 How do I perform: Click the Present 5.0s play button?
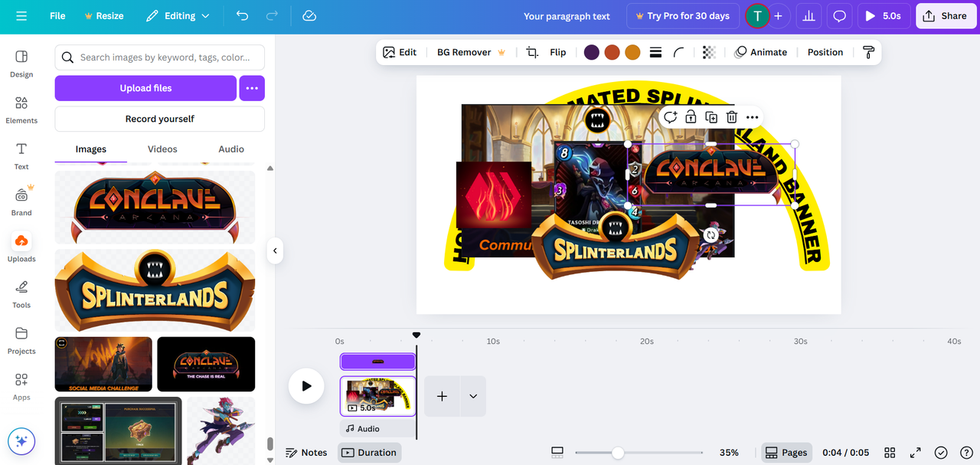[x=884, y=16]
